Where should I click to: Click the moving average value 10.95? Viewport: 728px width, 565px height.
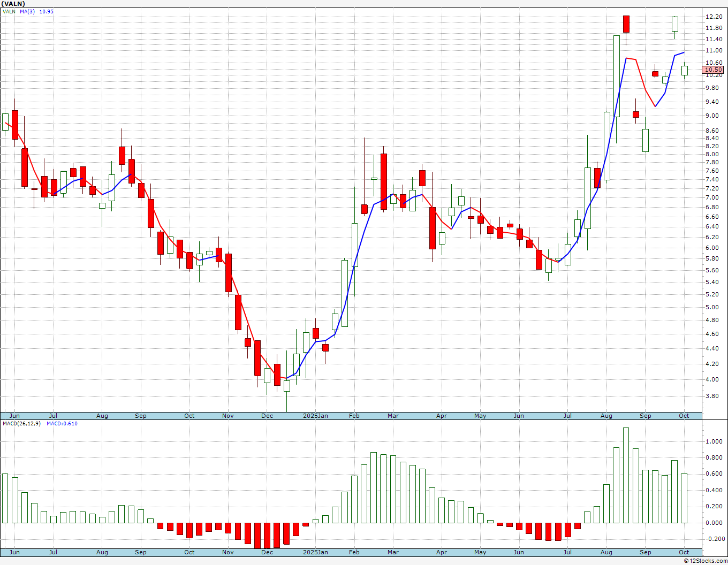[x=47, y=11]
